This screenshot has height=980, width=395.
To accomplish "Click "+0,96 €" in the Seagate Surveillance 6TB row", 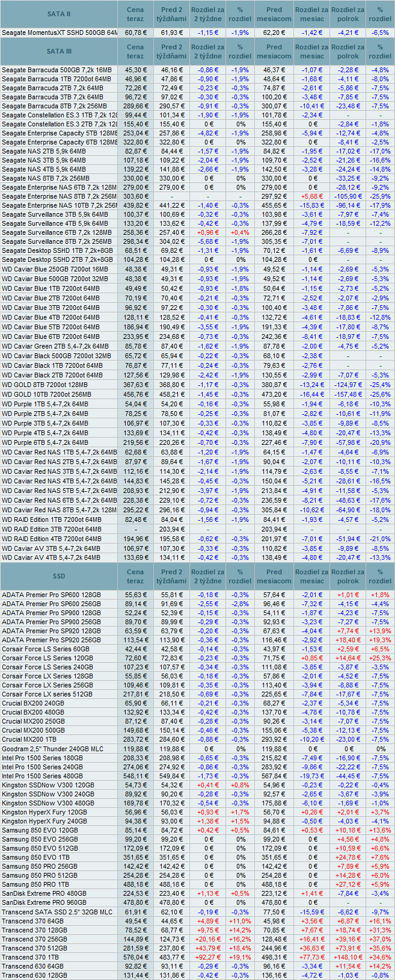I will (208, 232).
